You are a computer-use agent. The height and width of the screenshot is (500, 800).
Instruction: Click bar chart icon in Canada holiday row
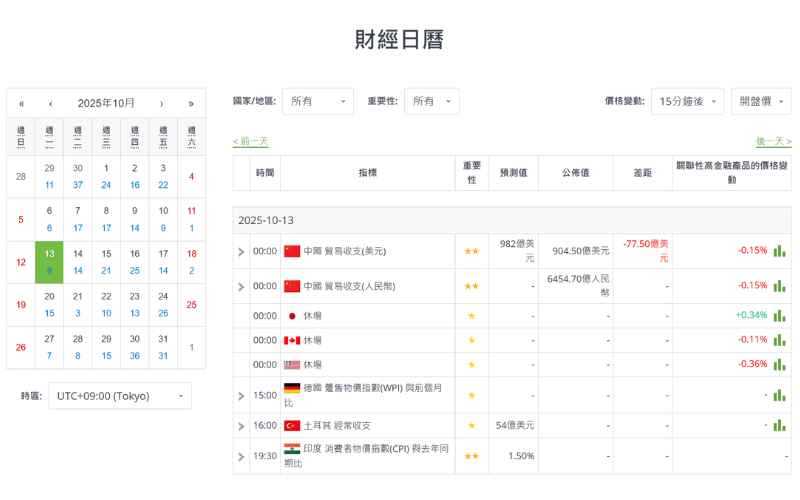(x=779, y=340)
